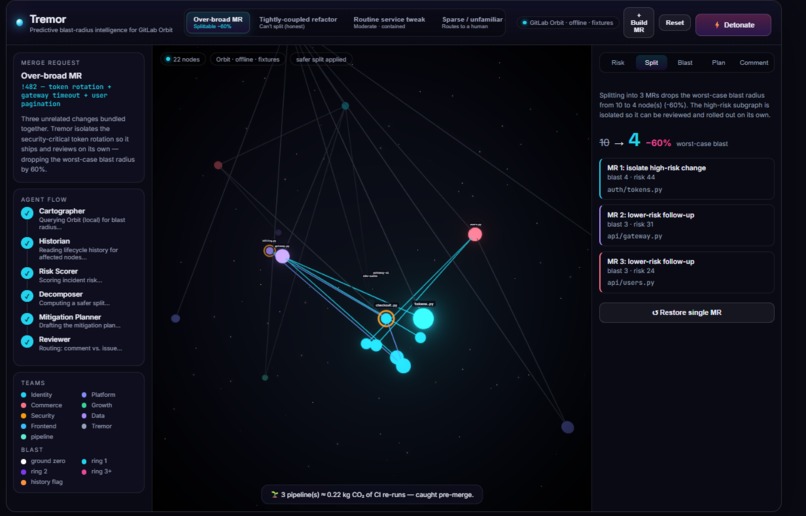The image size is (806, 516).
Task: Select the Sparse / unfamiliar scenario
Action: point(472,23)
